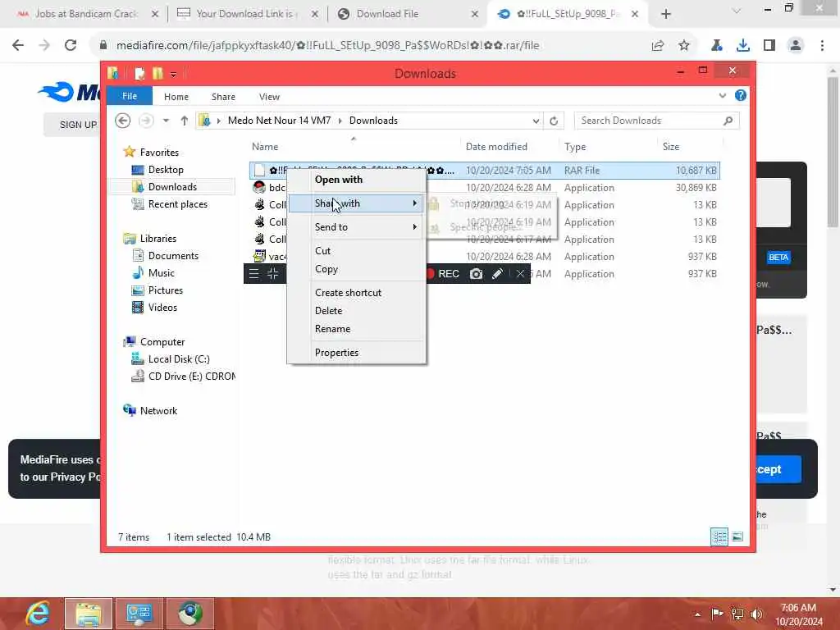Sort by Date modified column

tap(496, 147)
